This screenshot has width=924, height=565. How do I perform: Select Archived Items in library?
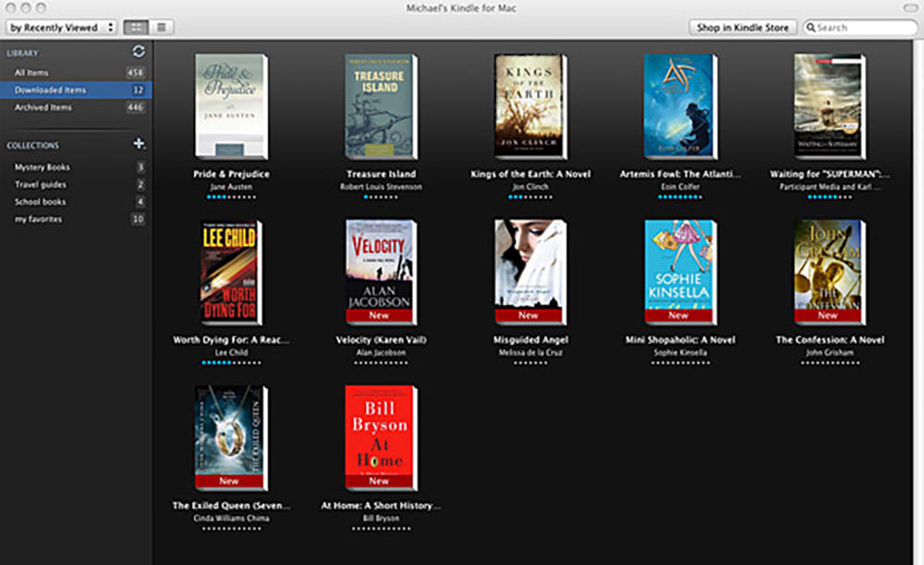click(x=76, y=107)
